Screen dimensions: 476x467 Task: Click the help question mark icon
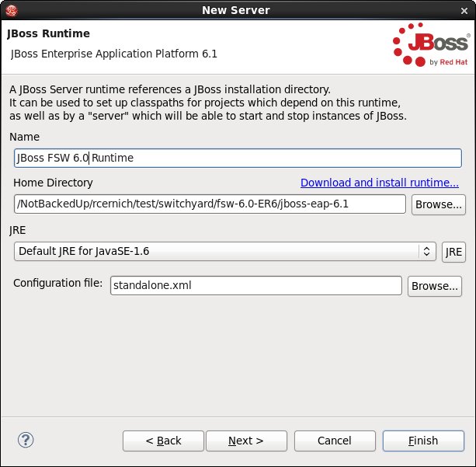coord(26,440)
